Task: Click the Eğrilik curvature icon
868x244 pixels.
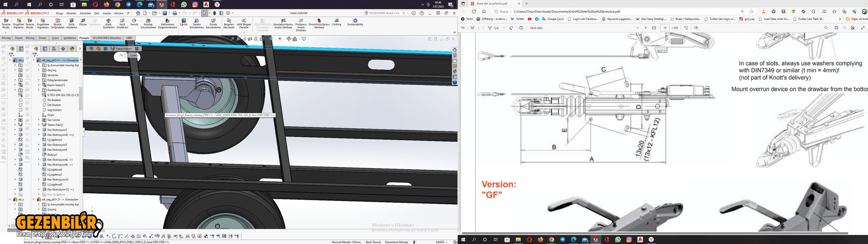Action: pyautogui.click(x=184, y=22)
